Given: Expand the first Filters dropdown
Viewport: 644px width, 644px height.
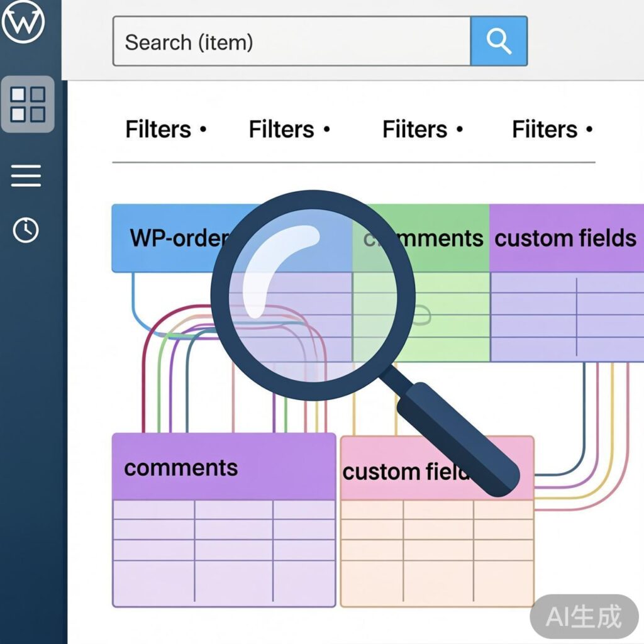Looking at the screenshot, I should tap(165, 130).
